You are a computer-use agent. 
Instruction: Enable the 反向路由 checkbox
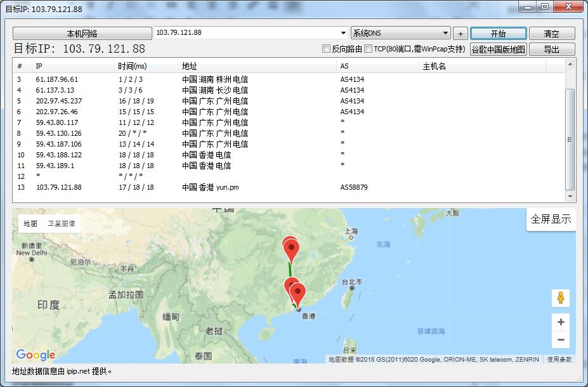coord(325,48)
